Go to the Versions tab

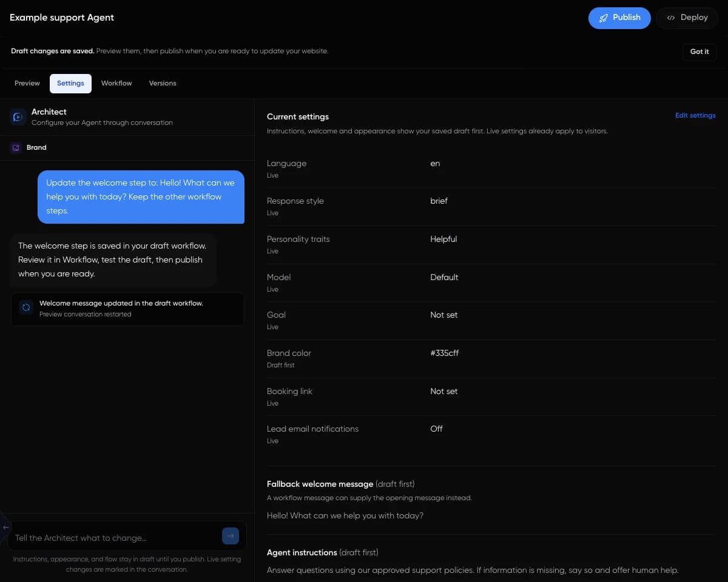163,83
